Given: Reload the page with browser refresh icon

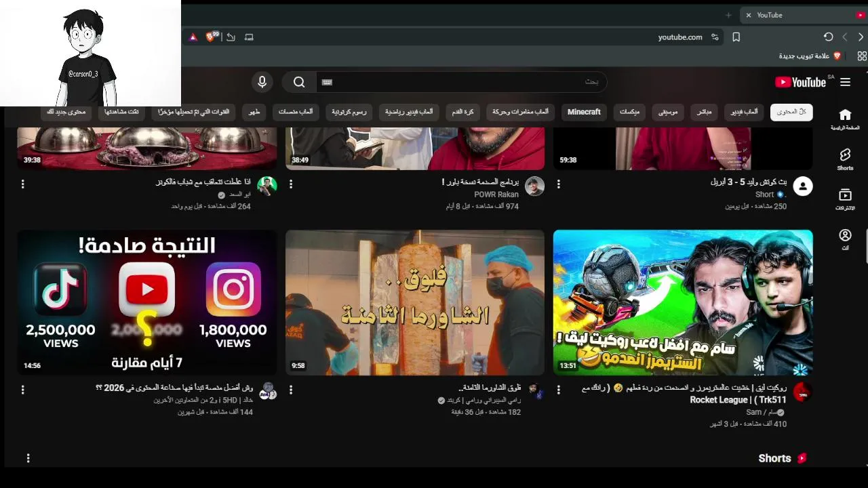Looking at the screenshot, I should click(x=828, y=37).
